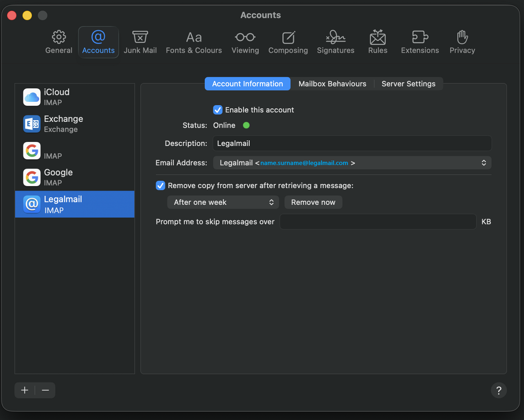524x420 pixels.
Task: Uncheck Enable this account checkbox
Action: tap(218, 110)
